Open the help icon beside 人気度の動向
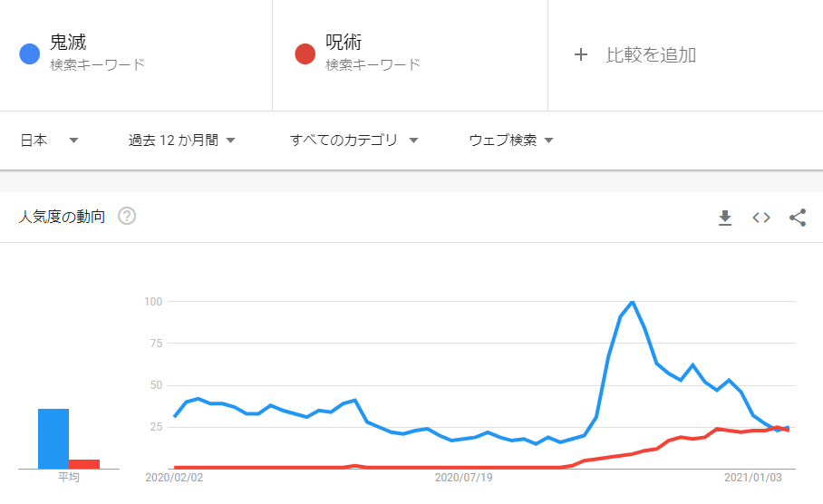823x504 pixels. pos(127,216)
